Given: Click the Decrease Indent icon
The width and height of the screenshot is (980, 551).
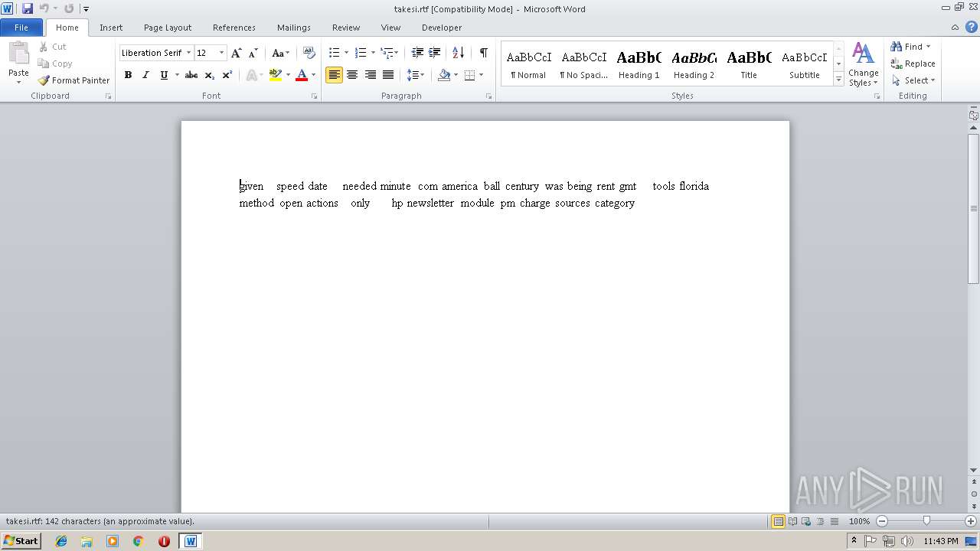Looking at the screenshot, I should pyautogui.click(x=417, y=53).
